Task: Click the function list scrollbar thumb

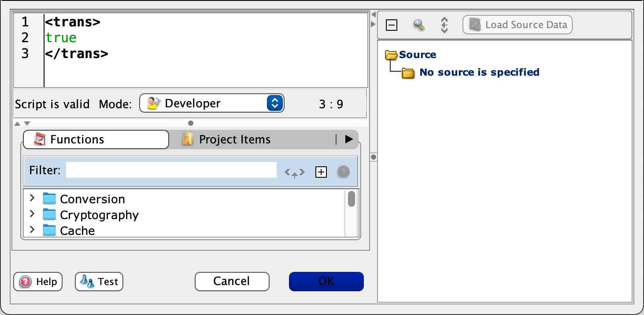Action: [351, 200]
